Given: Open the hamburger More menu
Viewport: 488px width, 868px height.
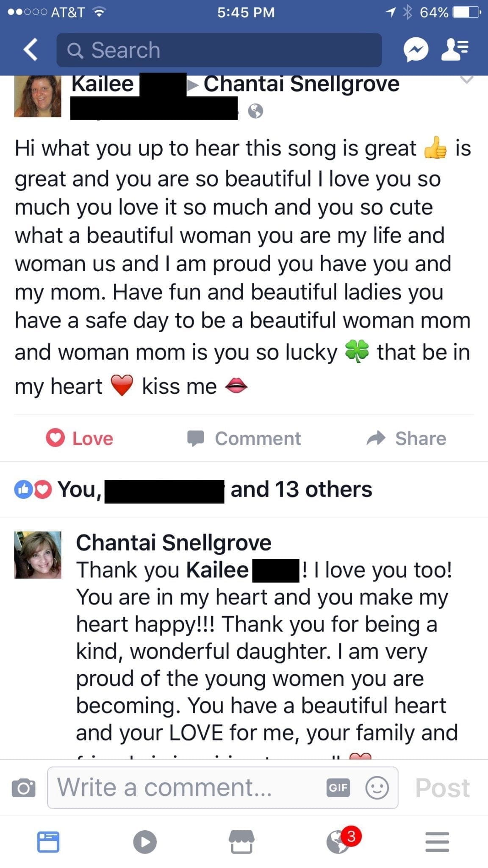Looking at the screenshot, I should click(437, 841).
